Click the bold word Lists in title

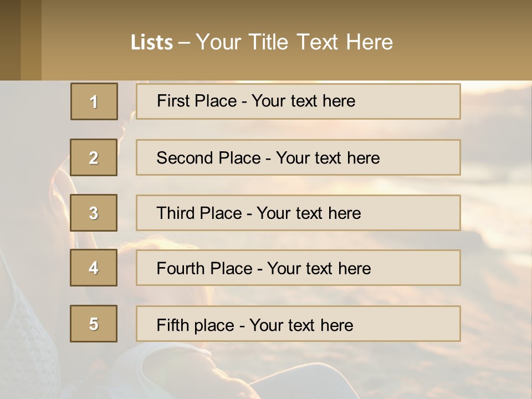click(x=152, y=43)
